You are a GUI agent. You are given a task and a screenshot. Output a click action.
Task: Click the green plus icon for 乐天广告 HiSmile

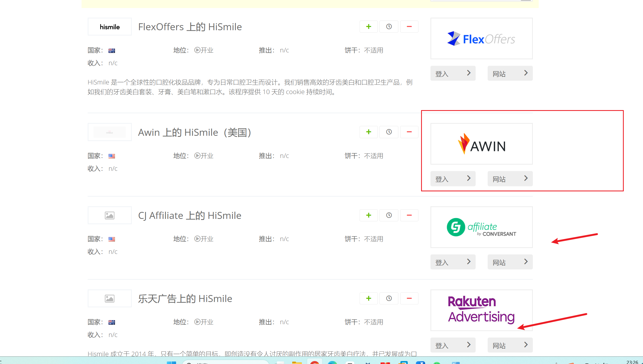tap(368, 299)
